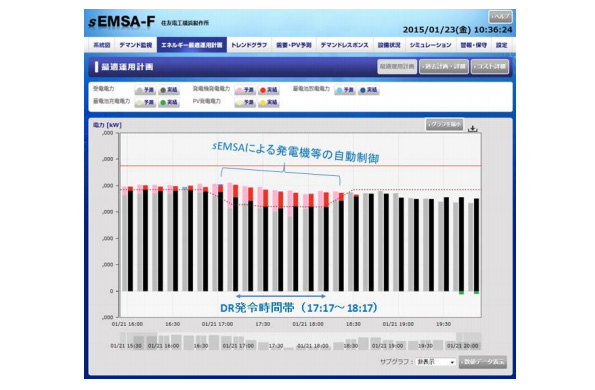Toggle 受電電力 実績 series (dark gray)
The height and width of the screenshot is (390, 595).
[169, 90]
